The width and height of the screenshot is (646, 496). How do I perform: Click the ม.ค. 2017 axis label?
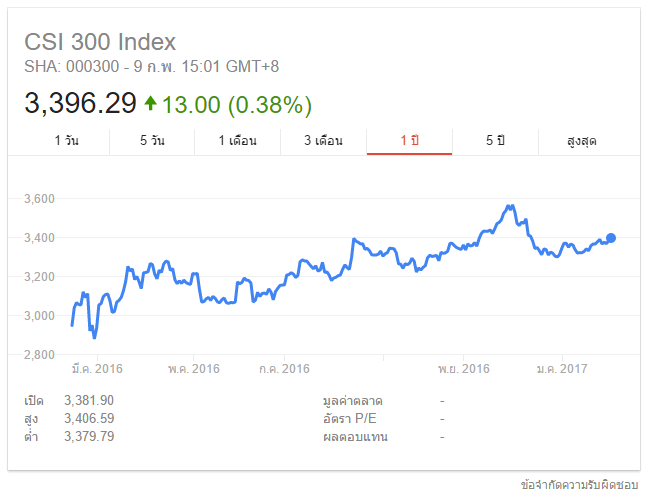562,368
